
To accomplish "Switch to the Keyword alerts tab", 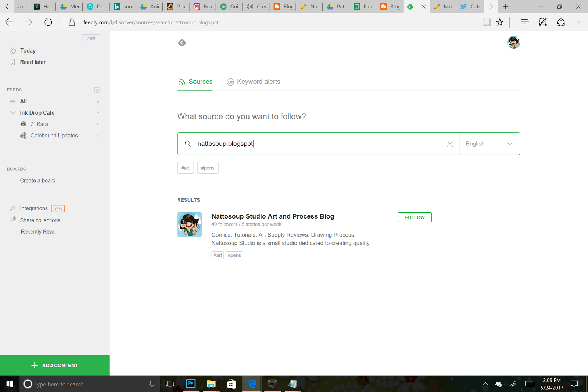I will click(254, 82).
